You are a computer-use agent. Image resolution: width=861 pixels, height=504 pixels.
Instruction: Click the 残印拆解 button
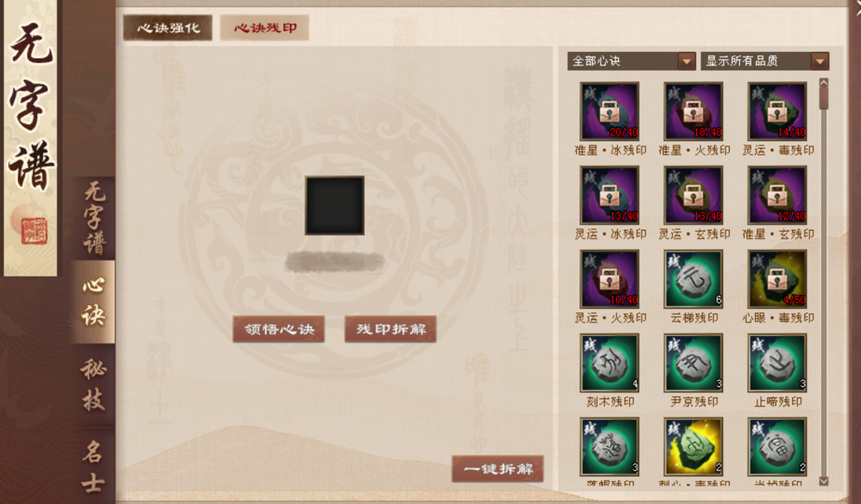pos(391,329)
